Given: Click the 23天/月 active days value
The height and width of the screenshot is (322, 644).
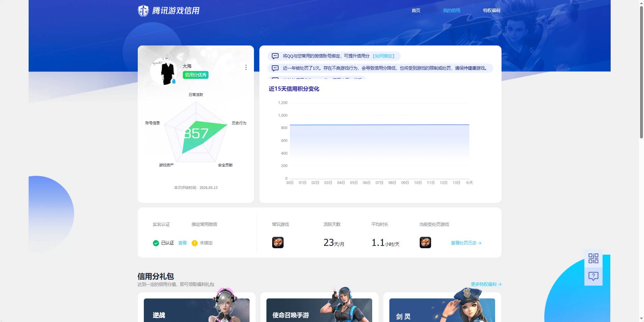Looking at the screenshot, I should click(334, 243).
